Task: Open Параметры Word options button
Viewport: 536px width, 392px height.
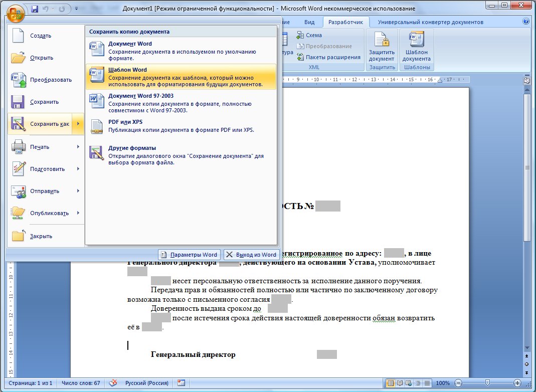Action: 190,255
